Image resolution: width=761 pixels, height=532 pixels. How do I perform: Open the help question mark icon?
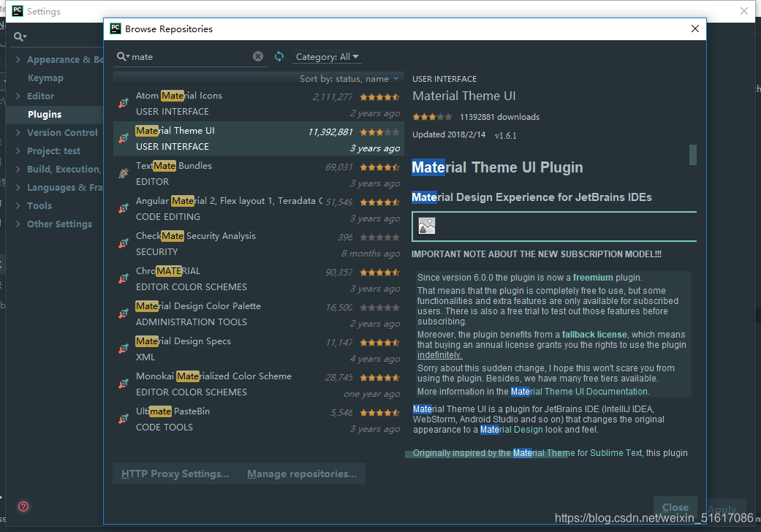click(x=23, y=506)
